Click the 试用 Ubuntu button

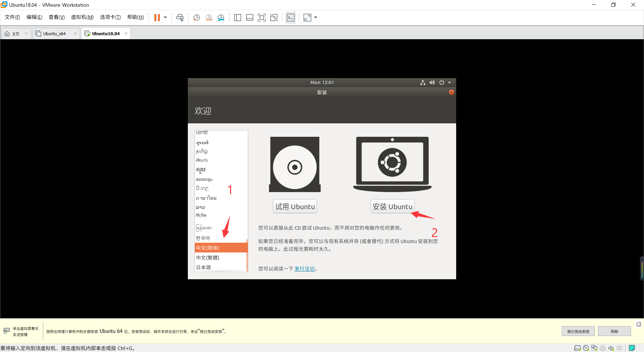pyautogui.click(x=295, y=207)
